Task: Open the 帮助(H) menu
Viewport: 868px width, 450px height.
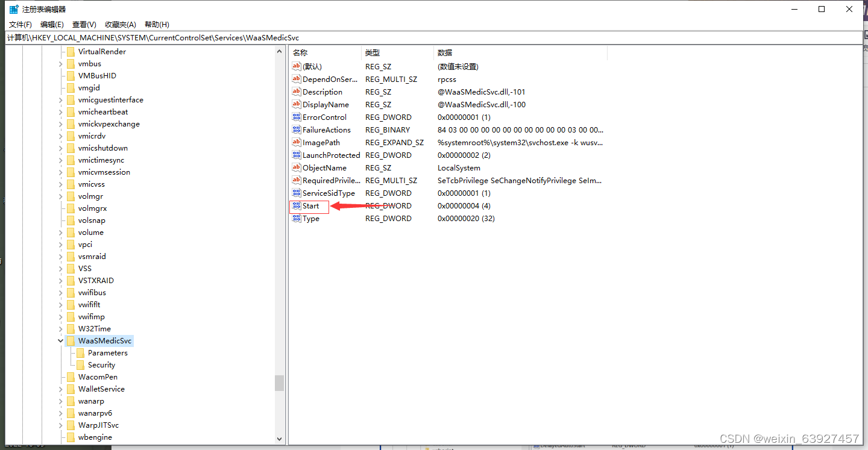Action: point(157,25)
